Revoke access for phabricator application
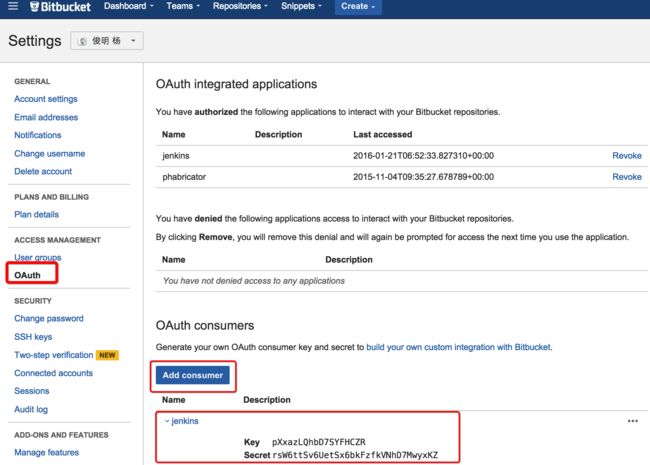Viewport: 650px width, 465px height. (x=627, y=177)
